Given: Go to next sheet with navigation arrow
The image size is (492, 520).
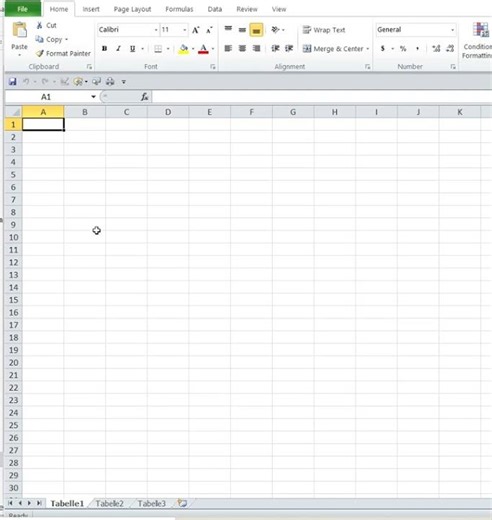Looking at the screenshot, I should click(x=29, y=503).
